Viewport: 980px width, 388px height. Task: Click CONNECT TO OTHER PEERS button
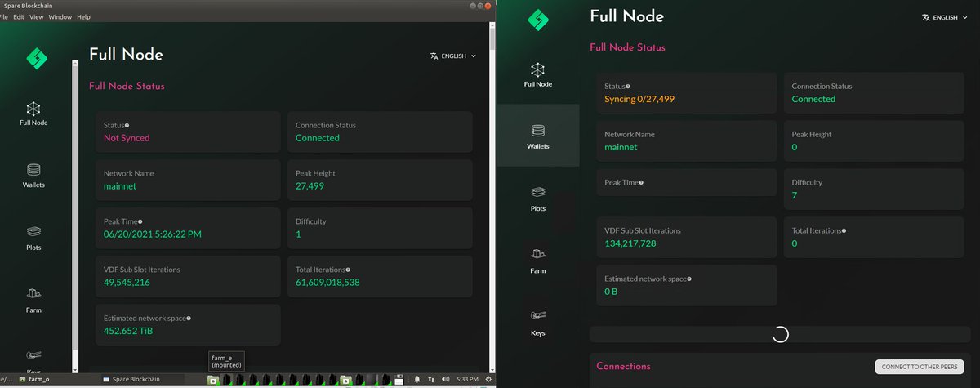920,367
